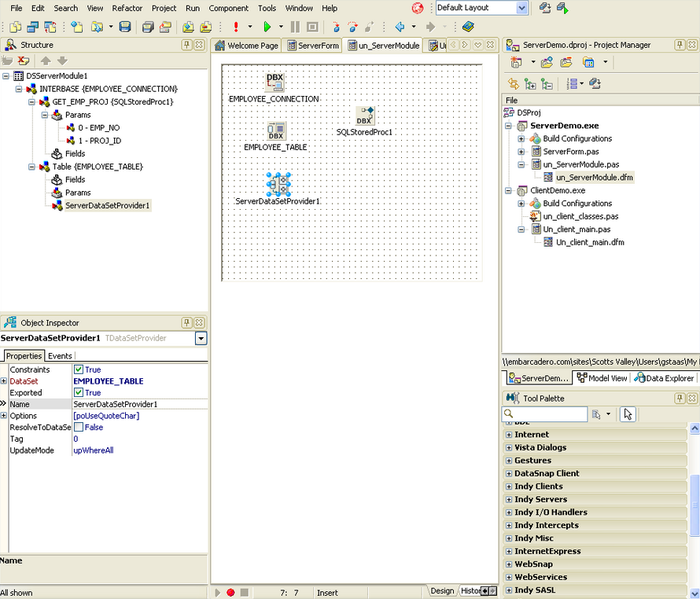Expand the DataSet property
Viewport: 700px width, 599px height.
coord(4,381)
